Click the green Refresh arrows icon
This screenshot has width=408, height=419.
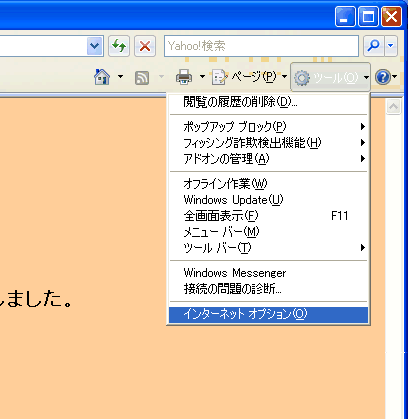click(119, 46)
